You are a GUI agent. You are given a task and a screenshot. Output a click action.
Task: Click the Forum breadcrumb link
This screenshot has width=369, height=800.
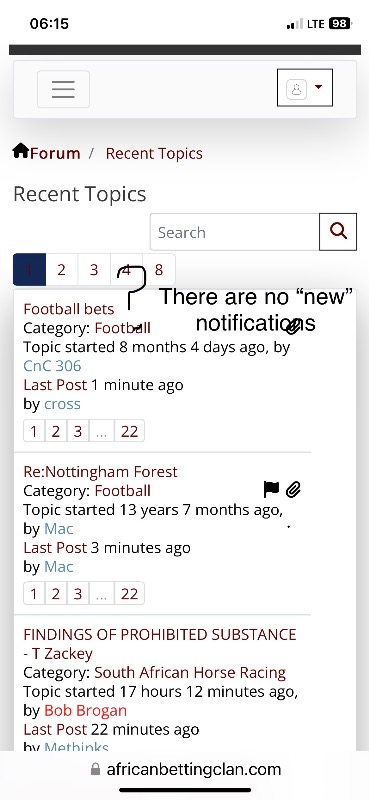point(55,153)
